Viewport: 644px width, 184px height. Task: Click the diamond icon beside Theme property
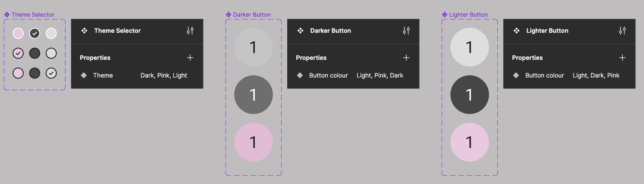click(x=84, y=75)
